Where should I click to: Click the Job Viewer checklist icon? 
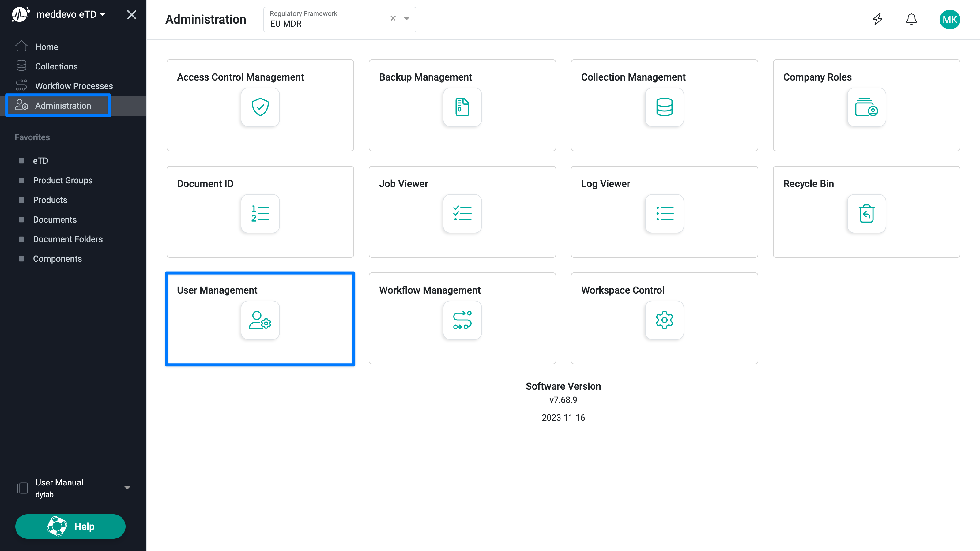click(462, 213)
